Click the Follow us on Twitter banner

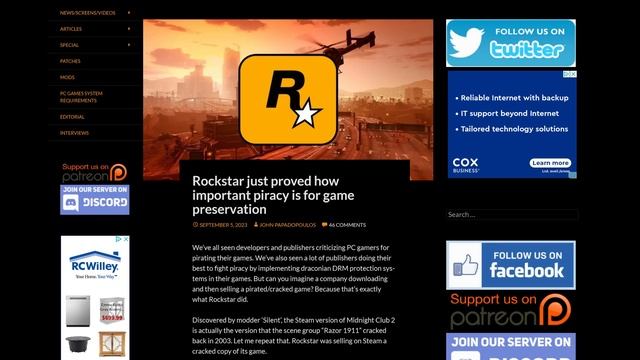511,43
